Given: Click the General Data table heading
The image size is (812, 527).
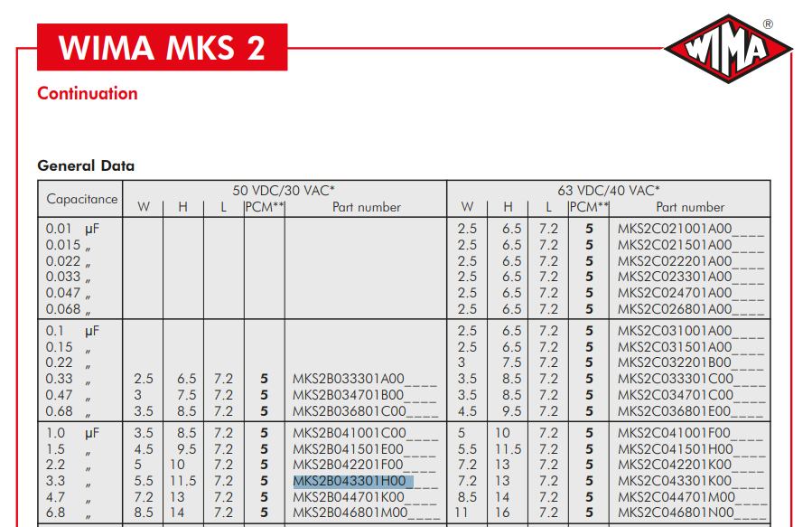Looking at the screenshot, I should click(x=86, y=165).
